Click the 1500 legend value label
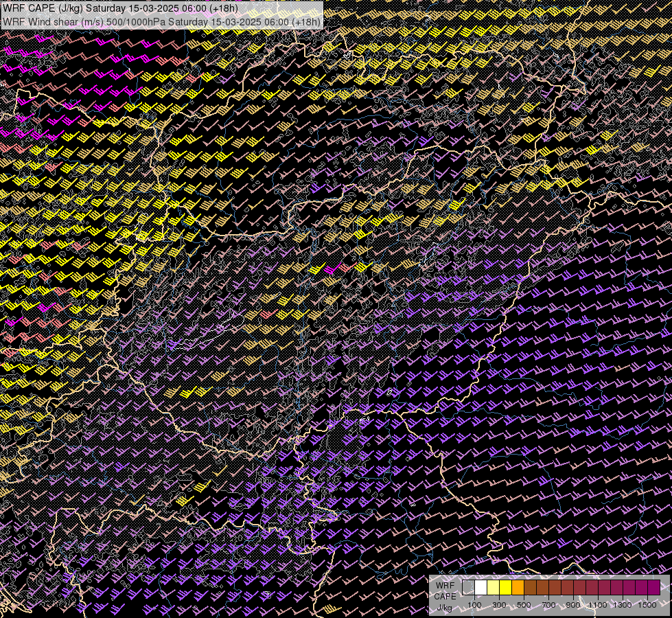 [x=647, y=605]
